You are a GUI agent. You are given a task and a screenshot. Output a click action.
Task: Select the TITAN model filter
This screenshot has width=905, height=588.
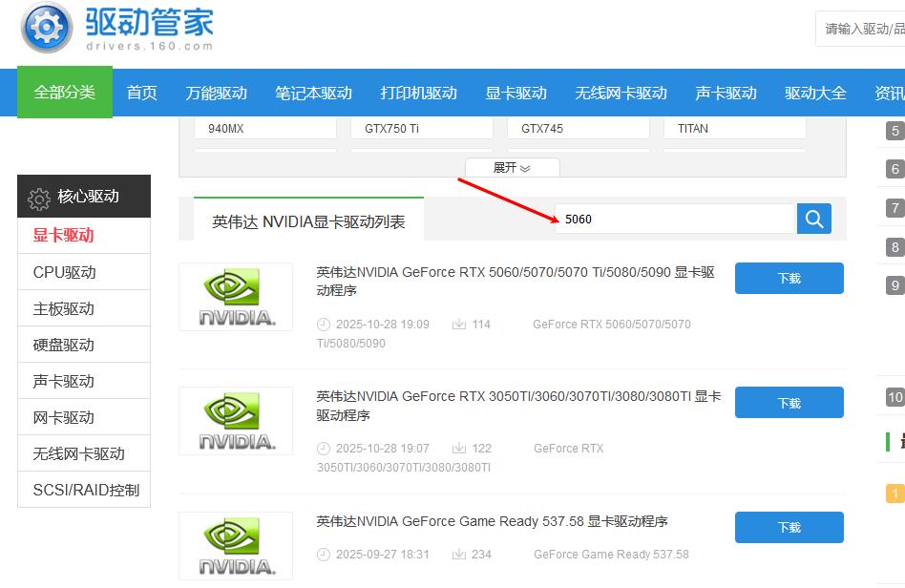(735, 128)
